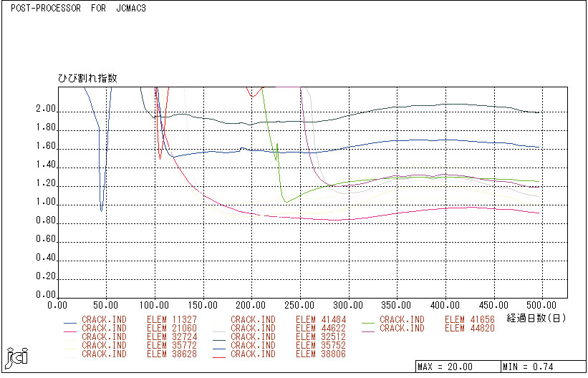588x378 pixels.
Task: Click y-axis tick label 0.40
Action: click(x=46, y=258)
